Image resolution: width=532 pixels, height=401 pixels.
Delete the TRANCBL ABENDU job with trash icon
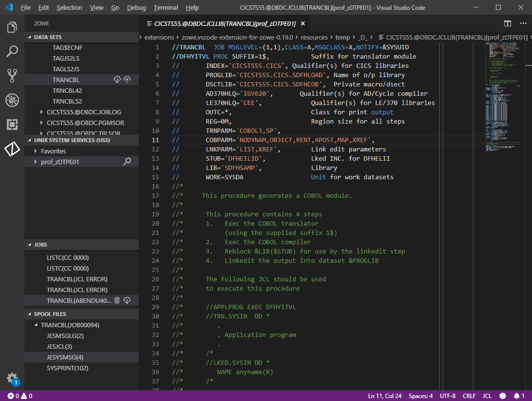point(117,300)
